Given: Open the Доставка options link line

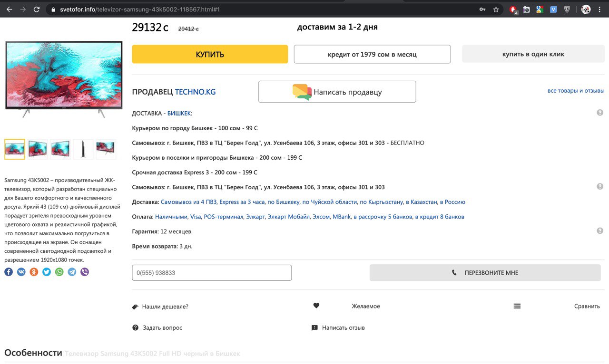Looking at the screenshot, I should (x=313, y=202).
